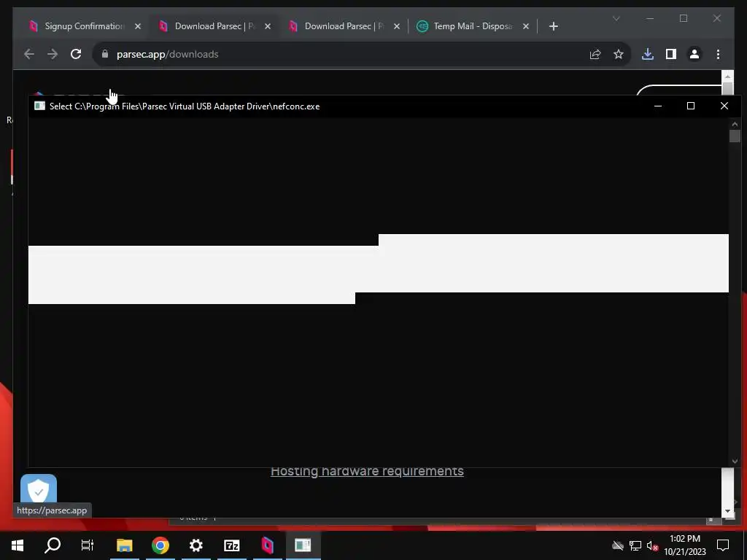Open Chrome profile avatar
This screenshot has width=747, height=560.
click(x=694, y=54)
